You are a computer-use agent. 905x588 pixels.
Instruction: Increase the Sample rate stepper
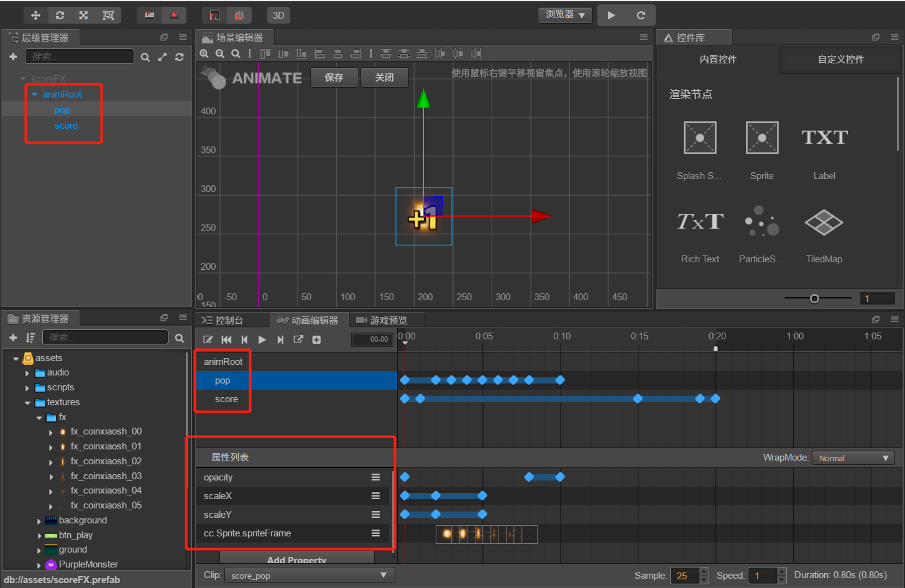pyautogui.click(x=704, y=571)
